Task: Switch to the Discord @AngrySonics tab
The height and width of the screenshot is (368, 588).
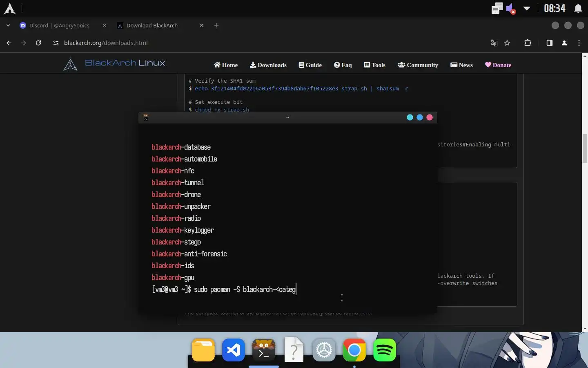Action: coord(59,25)
